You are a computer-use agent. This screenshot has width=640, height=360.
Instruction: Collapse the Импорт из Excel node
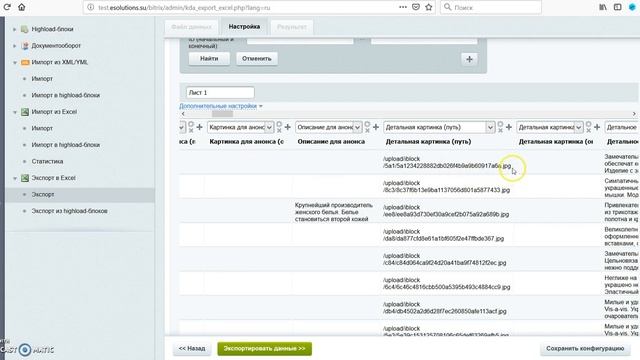pos(15,112)
